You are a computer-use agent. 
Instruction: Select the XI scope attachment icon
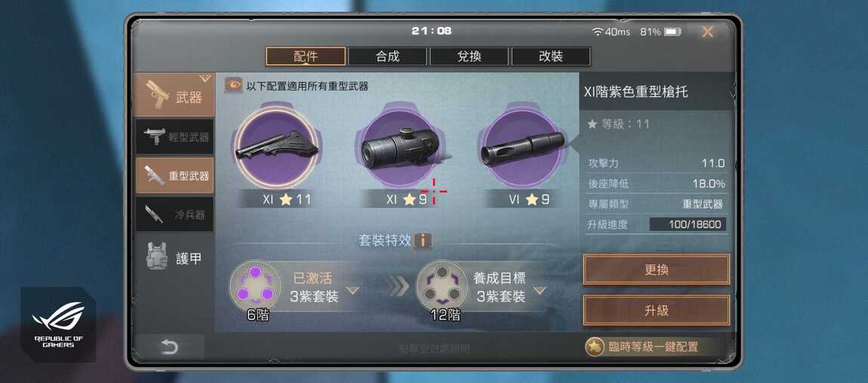pyautogui.click(x=400, y=147)
